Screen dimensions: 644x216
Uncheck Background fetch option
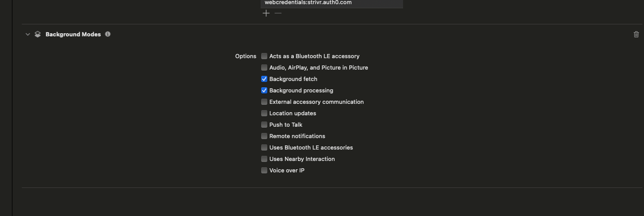(x=264, y=79)
